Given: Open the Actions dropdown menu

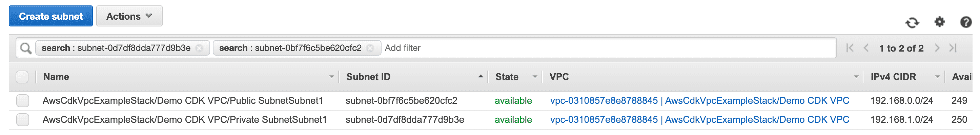Looking at the screenshot, I should coord(129,16).
